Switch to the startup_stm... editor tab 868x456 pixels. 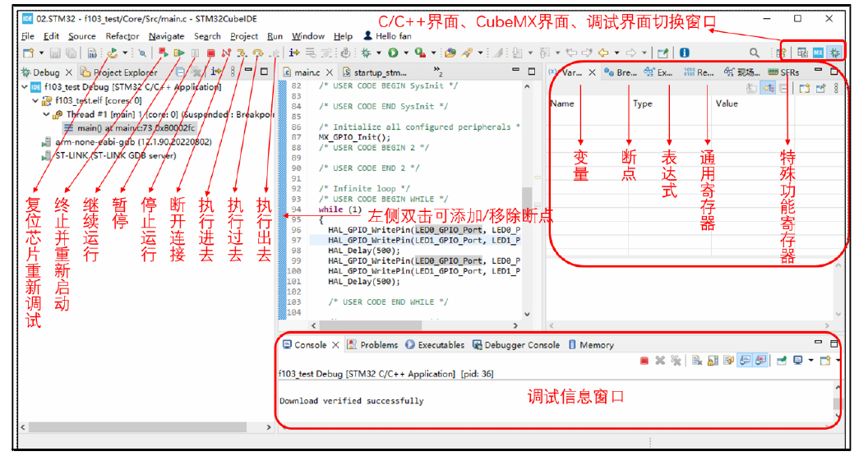pos(374,72)
